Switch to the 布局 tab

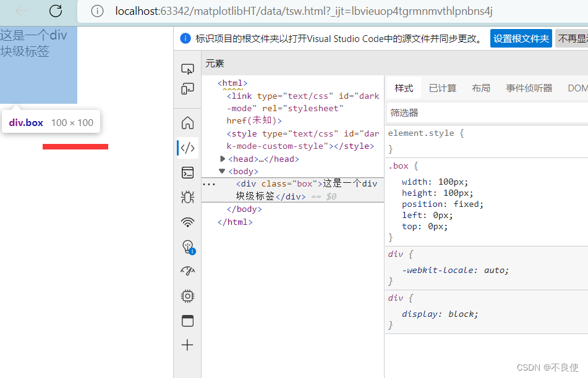tap(481, 88)
